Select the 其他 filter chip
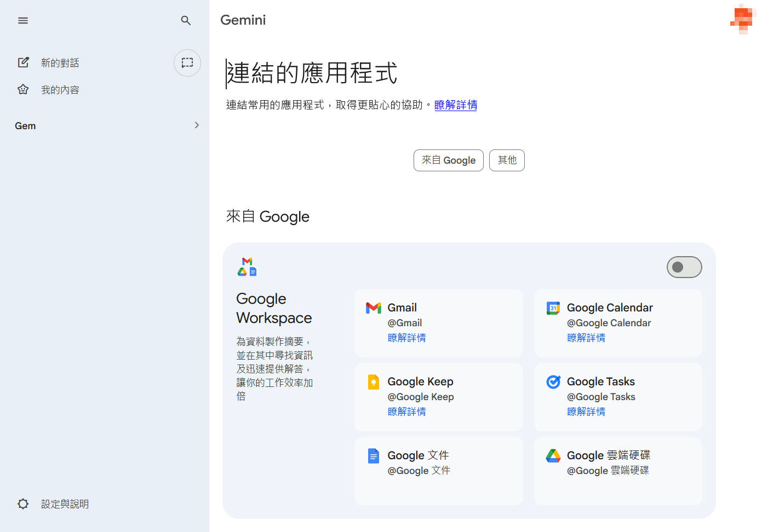The height and width of the screenshot is (532, 762). [507, 160]
